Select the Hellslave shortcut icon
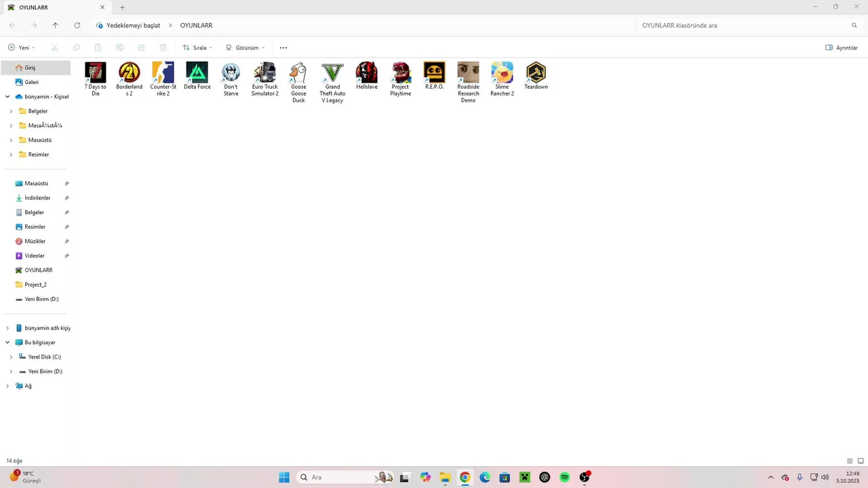Image resolution: width=868 pixels, height=488 pixels. (x=366, y=72)
